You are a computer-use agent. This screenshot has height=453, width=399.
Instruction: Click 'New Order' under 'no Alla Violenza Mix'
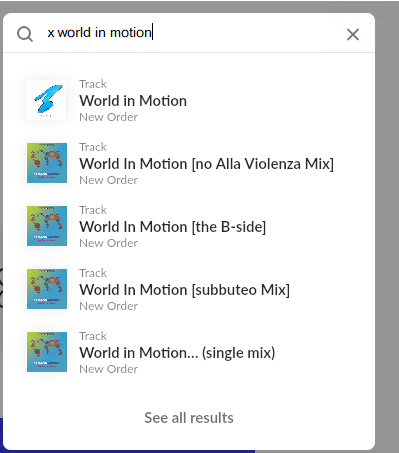(x=108, y=180)
